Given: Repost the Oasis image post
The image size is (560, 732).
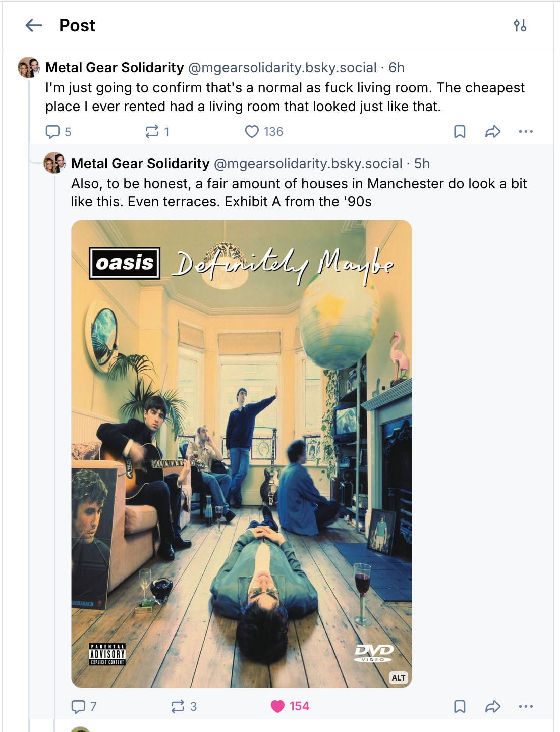Looking at the screenshot, I should tap(178, 706).
